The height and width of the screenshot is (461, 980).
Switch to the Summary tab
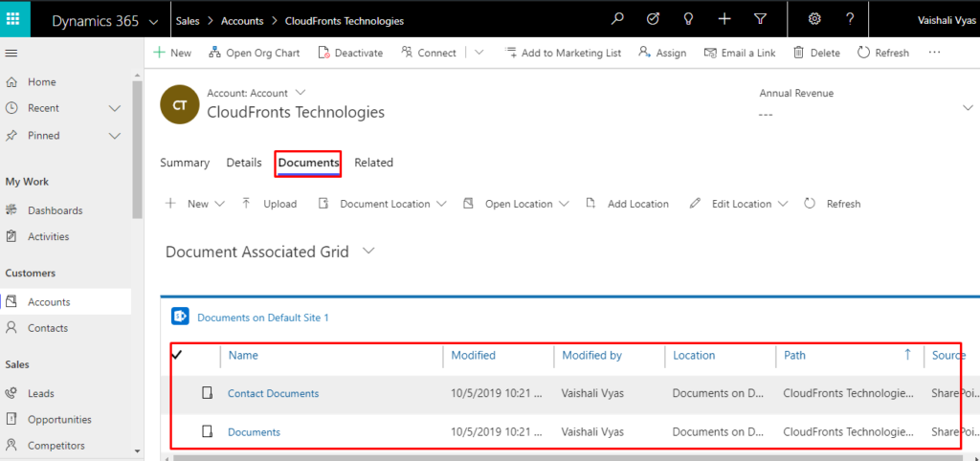pyautogui.click(x=185, y=163)
